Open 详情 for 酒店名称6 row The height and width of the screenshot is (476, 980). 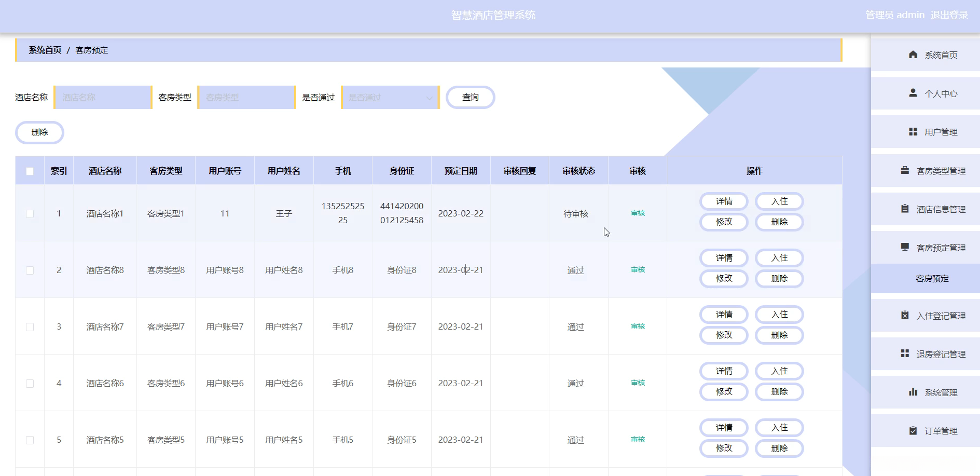[724, 371]
